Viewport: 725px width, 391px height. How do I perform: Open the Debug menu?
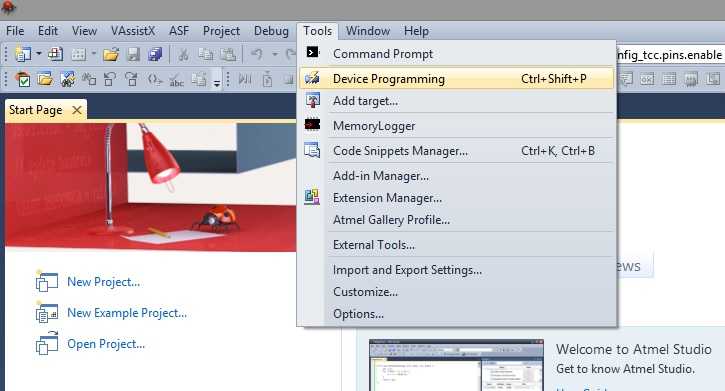click(x=271, y=31)
